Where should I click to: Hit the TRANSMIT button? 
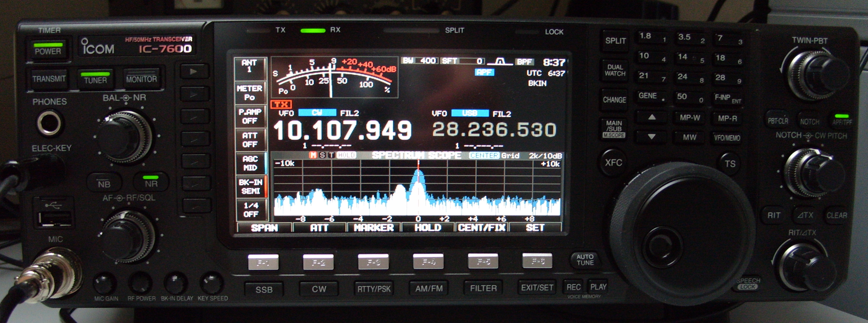tap(49, 79)
